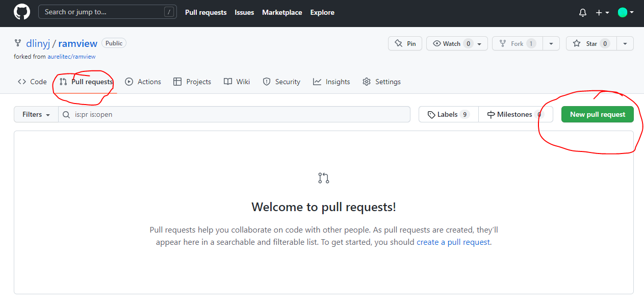Image resolution: width=644 pixels, height=306 pixels.
Task: Follow the 'create a pull request' link
Action: [453, 242]
